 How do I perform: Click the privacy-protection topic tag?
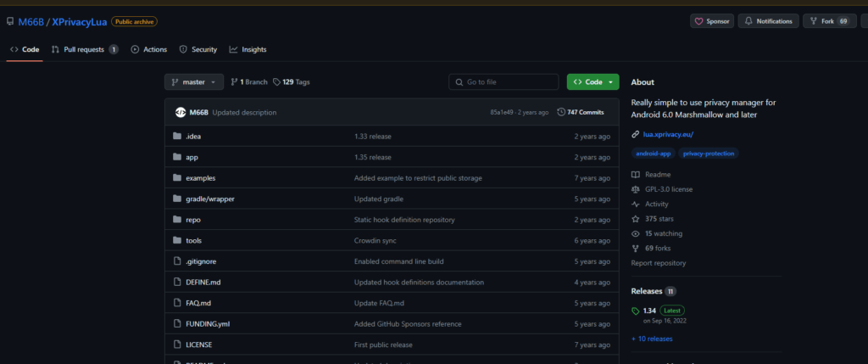(709, 154)
